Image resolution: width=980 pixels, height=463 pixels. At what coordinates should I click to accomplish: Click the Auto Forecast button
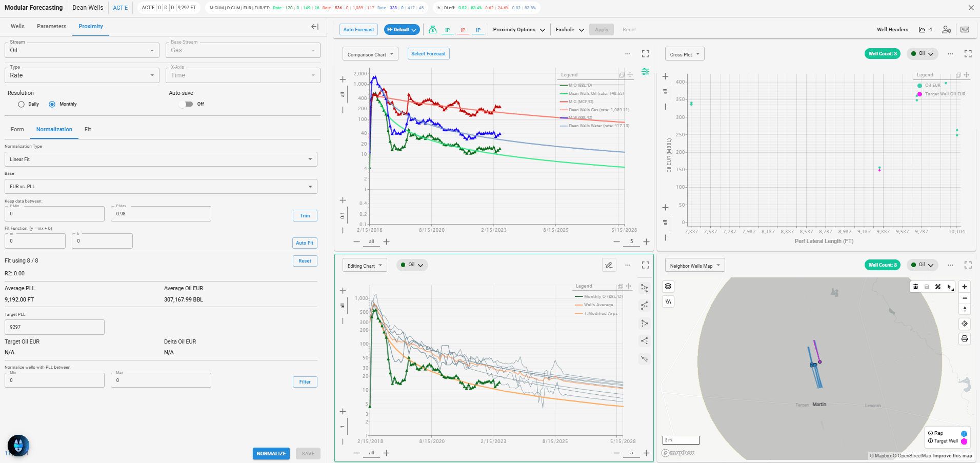click(358, 30)
